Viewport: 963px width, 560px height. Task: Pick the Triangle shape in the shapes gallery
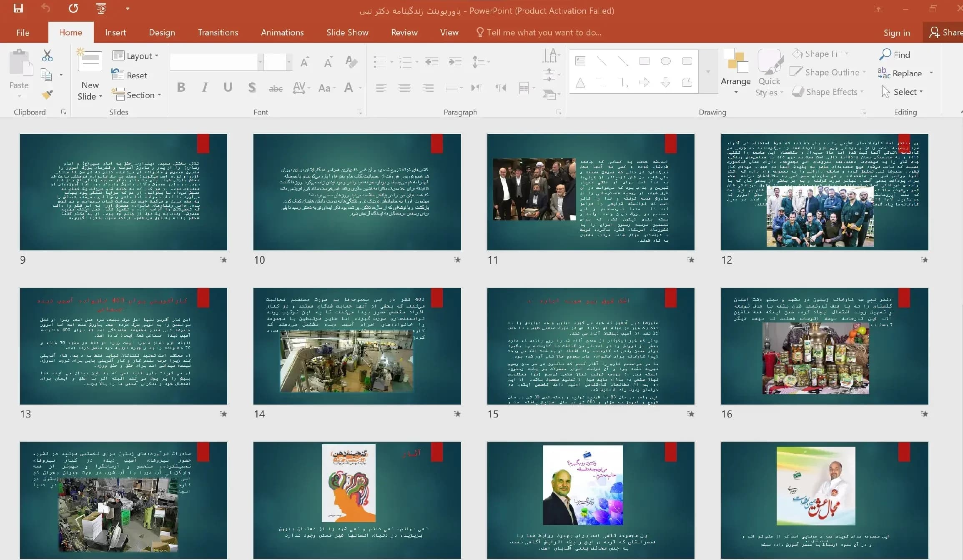[580, 82]
